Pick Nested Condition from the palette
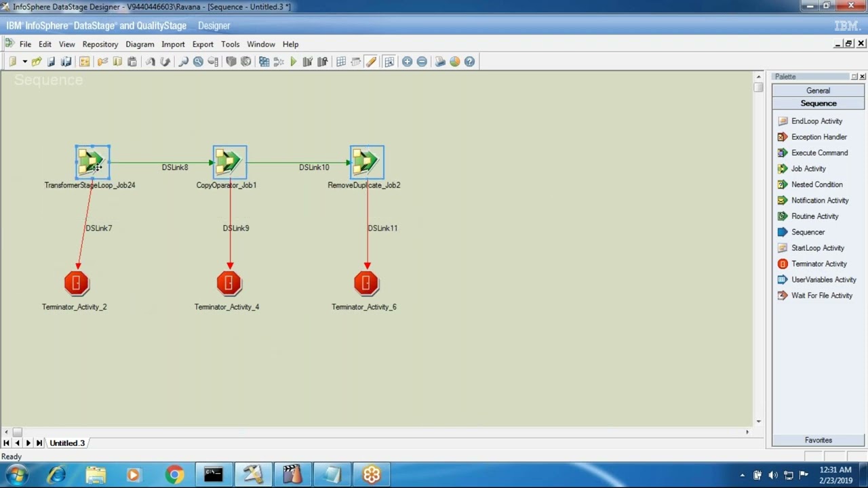This screenshot has height=488, width=868. pos(810,184)
